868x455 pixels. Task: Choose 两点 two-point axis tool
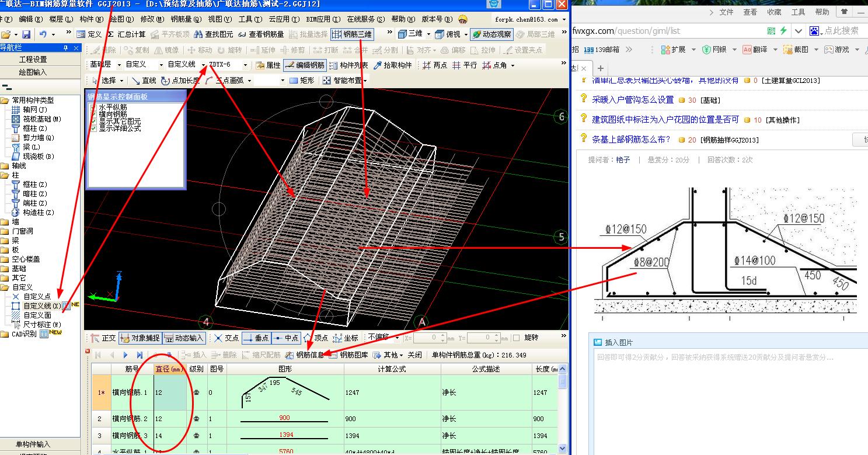click(435, 65)
